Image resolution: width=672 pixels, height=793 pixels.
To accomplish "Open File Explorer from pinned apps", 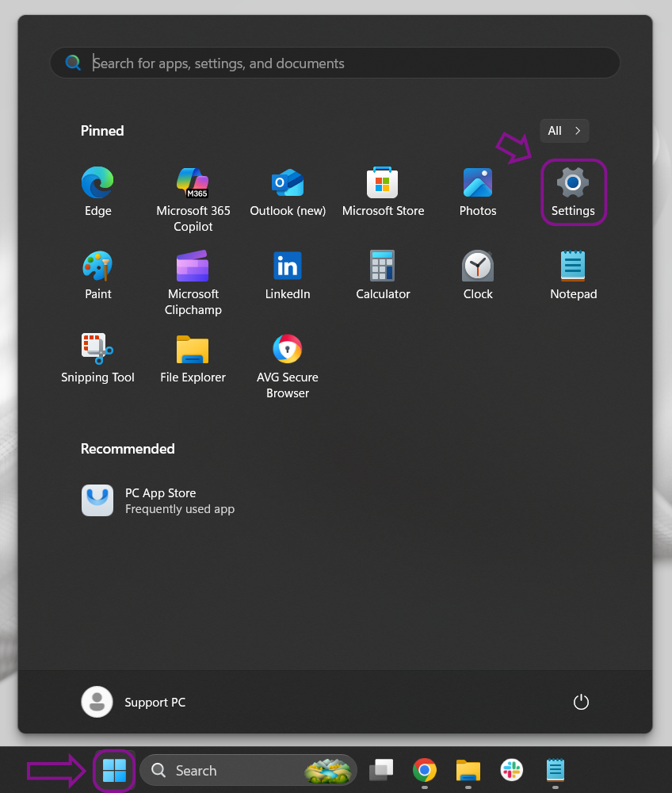I will pyautogui.click(x=193, y=358).
